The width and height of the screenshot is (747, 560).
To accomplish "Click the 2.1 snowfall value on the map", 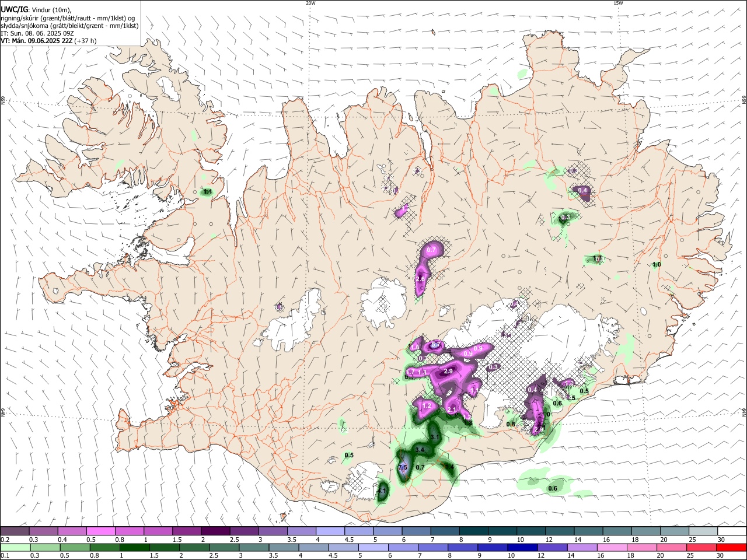I will [452, 410].
